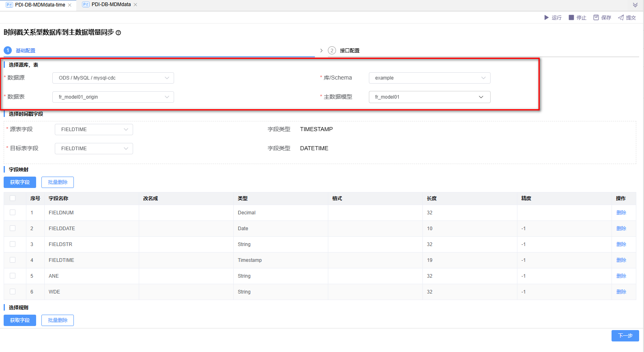Delete the WDE row
Viewport: 644px width, 352px height.
click(x=621, y=292)
